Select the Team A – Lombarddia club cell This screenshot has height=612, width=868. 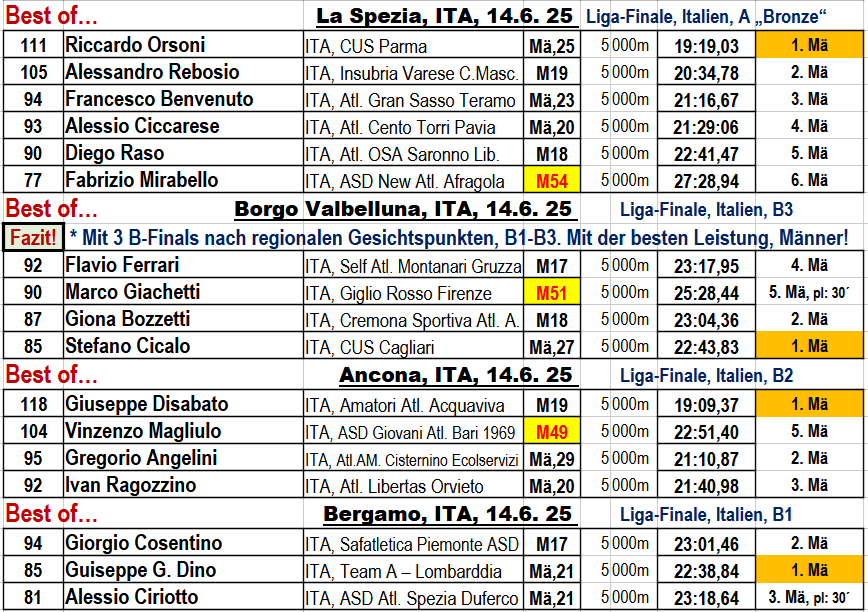coord(414,570)
